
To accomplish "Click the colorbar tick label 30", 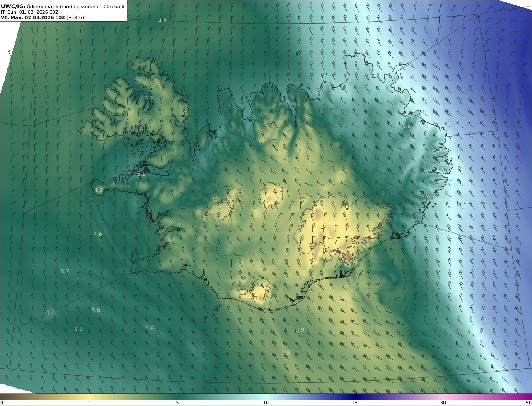I will pyautogui.click(x=443, y=403).
